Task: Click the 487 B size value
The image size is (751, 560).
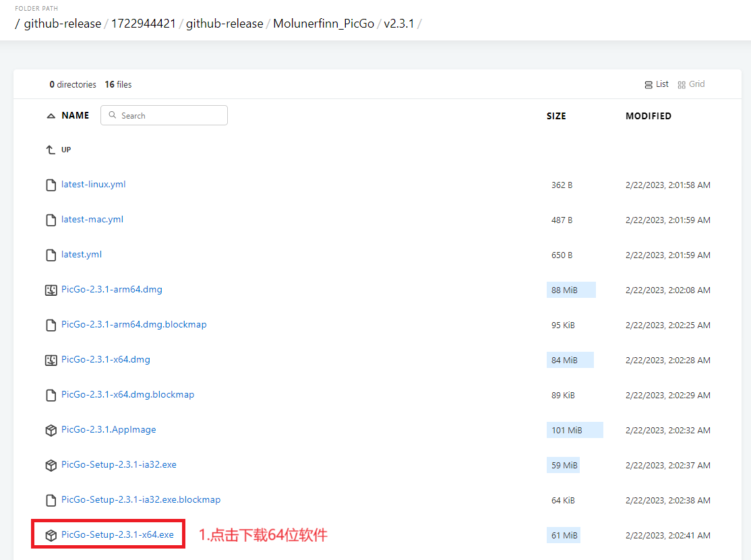Action: pyautogui.click(x=562, y=220)
